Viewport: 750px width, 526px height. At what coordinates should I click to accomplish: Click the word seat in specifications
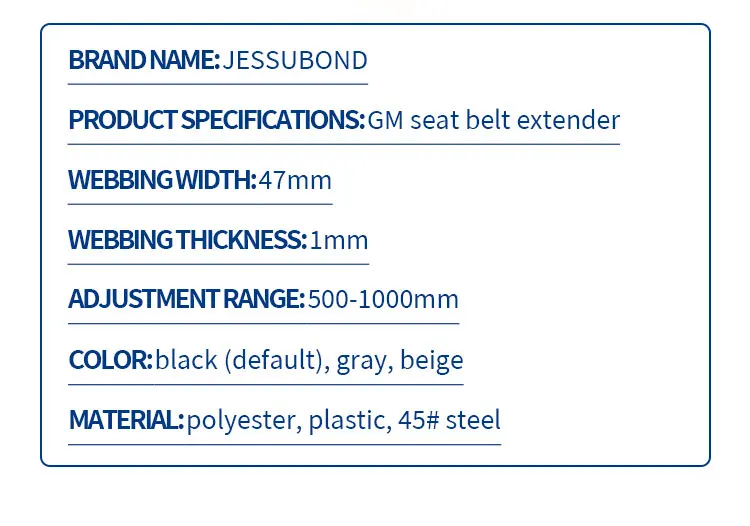(434, 120)
